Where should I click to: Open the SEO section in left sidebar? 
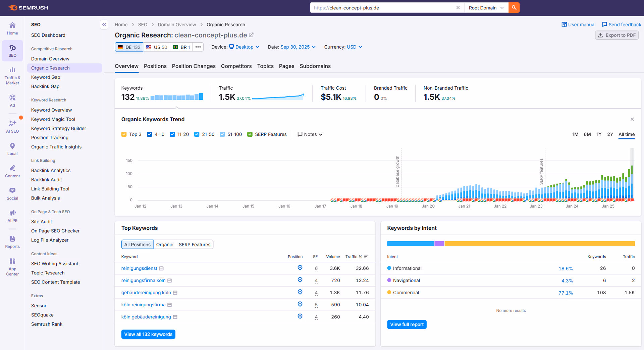tap(12, 51)
